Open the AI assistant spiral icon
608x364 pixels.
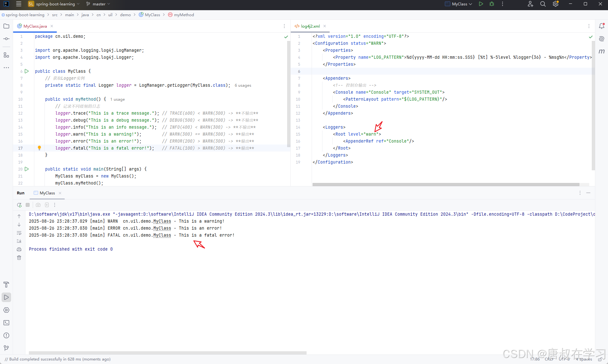(602, 39)
